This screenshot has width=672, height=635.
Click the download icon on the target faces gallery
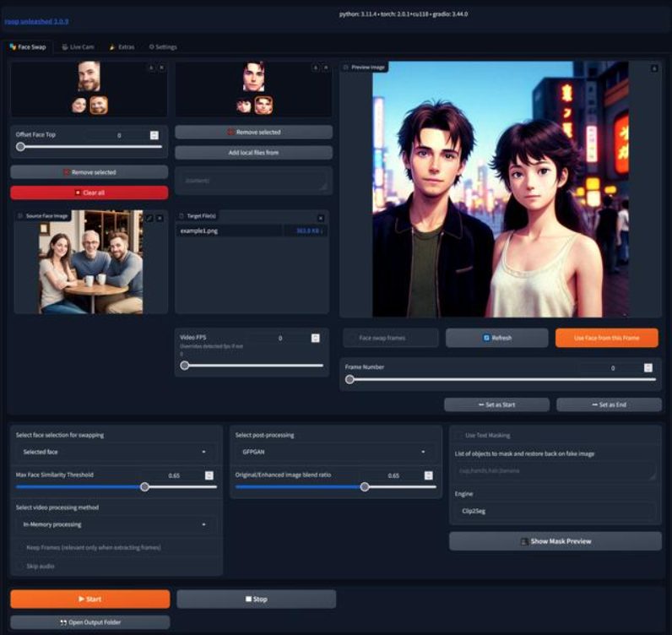tap(316, 67)
